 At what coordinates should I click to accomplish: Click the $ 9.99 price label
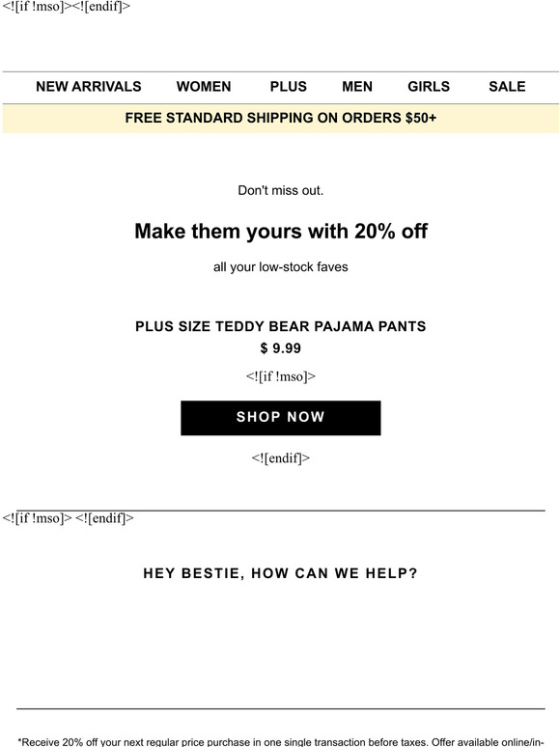point(281,348)
